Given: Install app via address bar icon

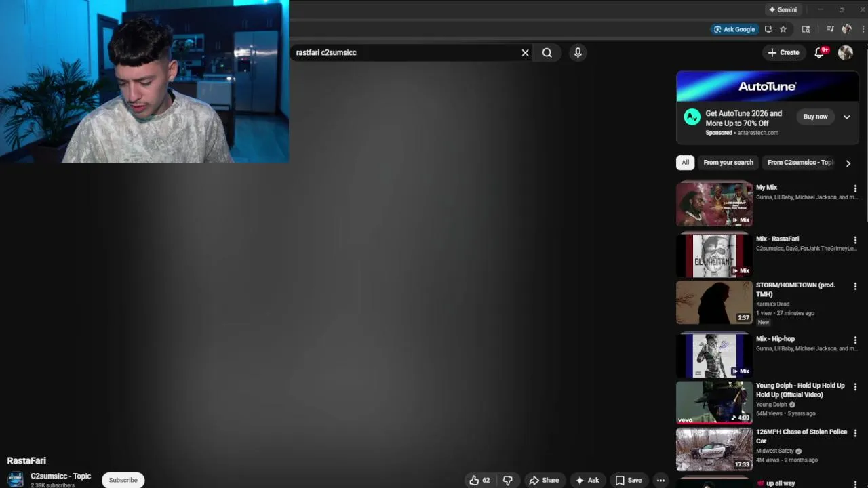Looking at the screenshot, I should [x=768, y=29].
